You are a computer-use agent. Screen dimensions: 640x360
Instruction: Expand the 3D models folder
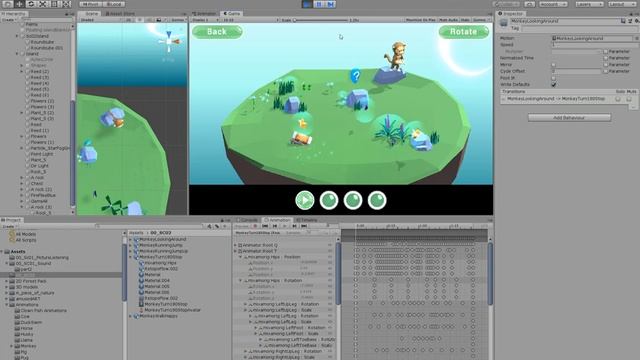click(x=7, y=287)
